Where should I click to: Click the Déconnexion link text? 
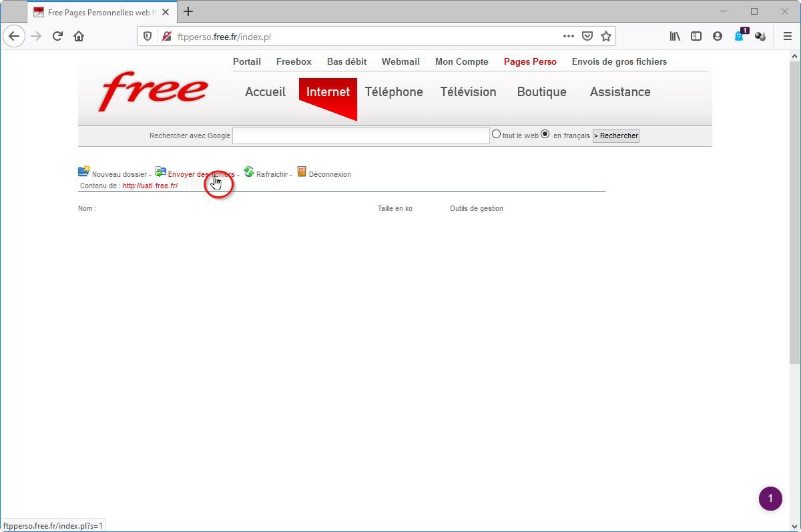(330, 174)
